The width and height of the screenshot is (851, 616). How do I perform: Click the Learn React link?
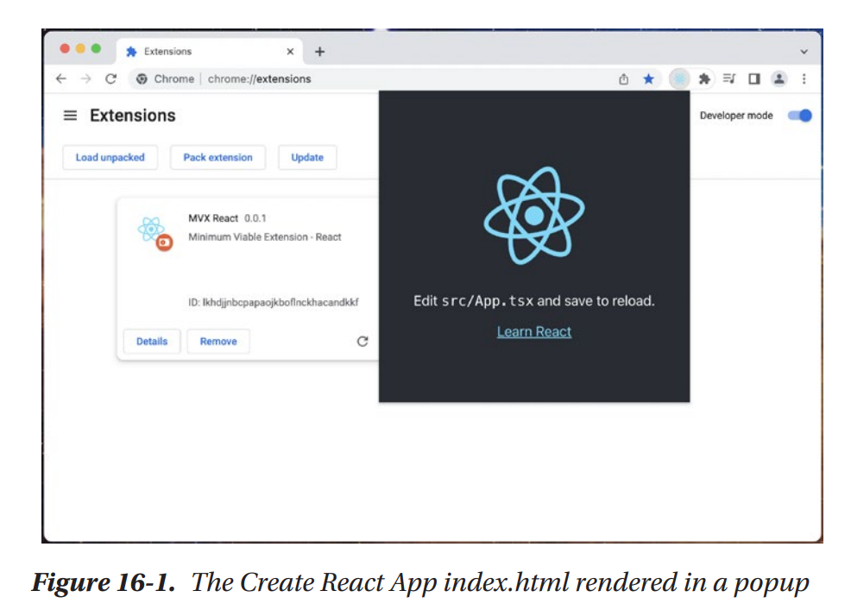pyautogui.click(x=534, y=331)
